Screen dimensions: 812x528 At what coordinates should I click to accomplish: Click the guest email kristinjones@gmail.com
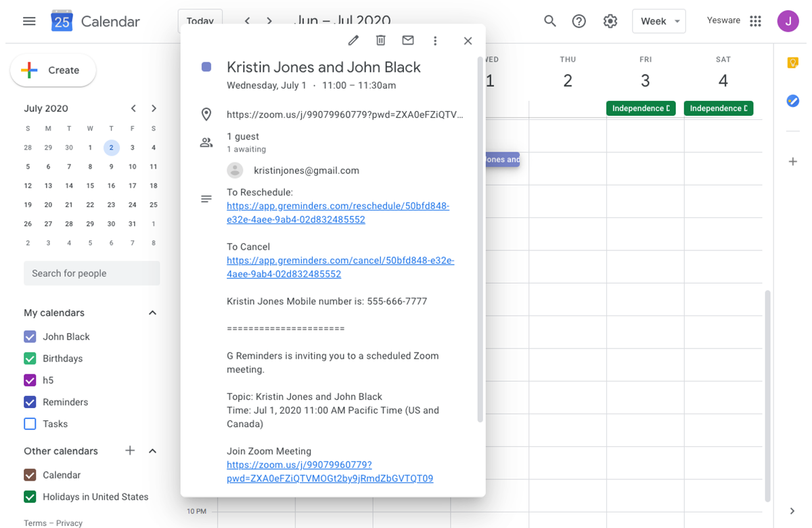coord(307,171)
